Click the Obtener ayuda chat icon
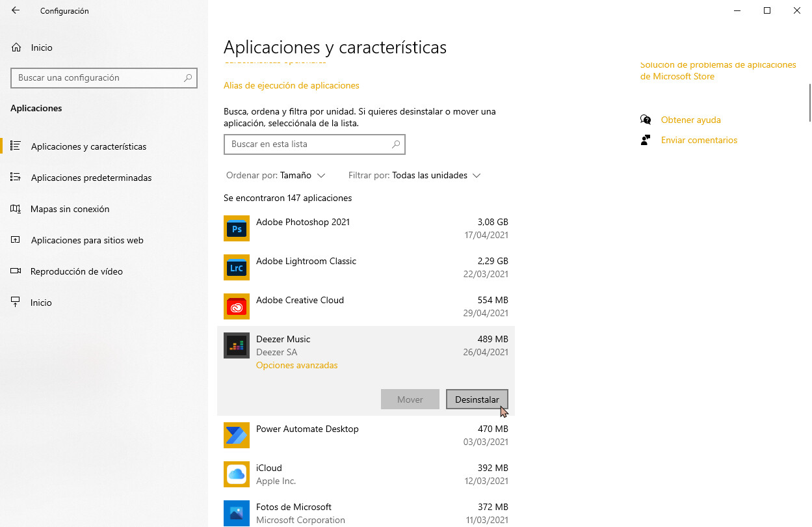This screenshot has width=812, height=527. [x=646, y=120]
